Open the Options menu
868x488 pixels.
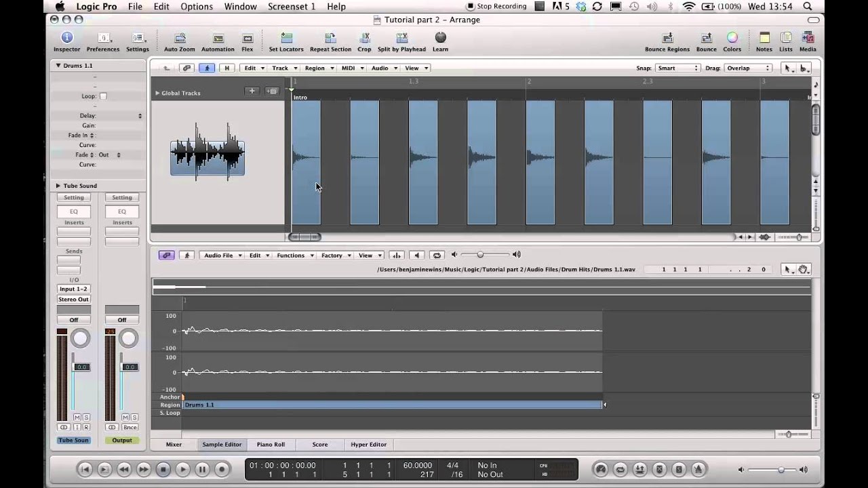[197, 6]
